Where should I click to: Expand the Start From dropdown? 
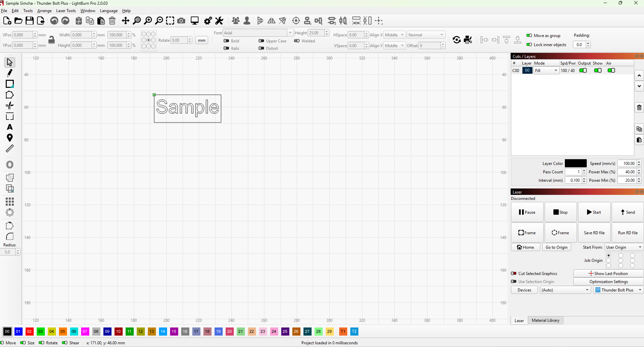[624, 247]
